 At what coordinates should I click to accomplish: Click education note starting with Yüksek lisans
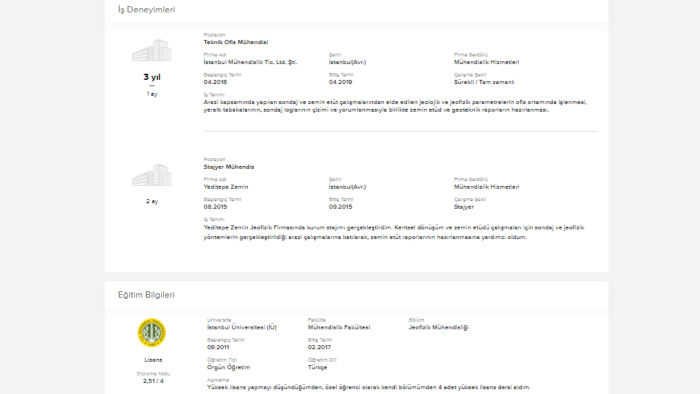(x=368, y=387)
